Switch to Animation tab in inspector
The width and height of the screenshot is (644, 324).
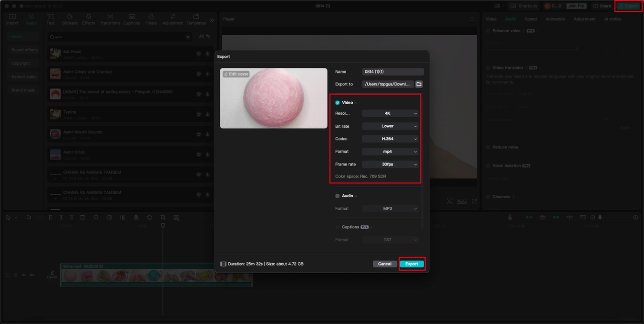[x=555, y=19]
